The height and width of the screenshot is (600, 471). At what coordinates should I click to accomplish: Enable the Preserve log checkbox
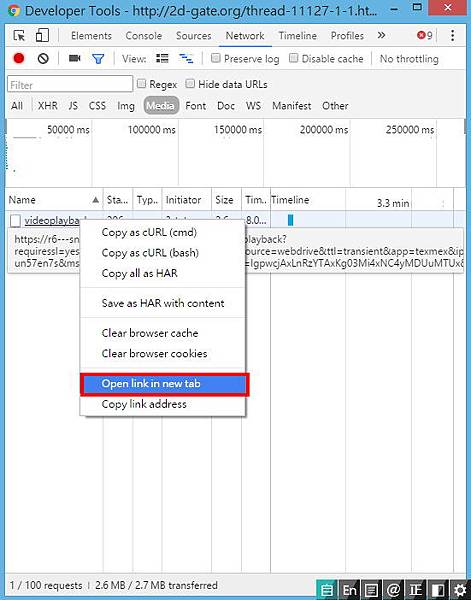coord(216,58)
